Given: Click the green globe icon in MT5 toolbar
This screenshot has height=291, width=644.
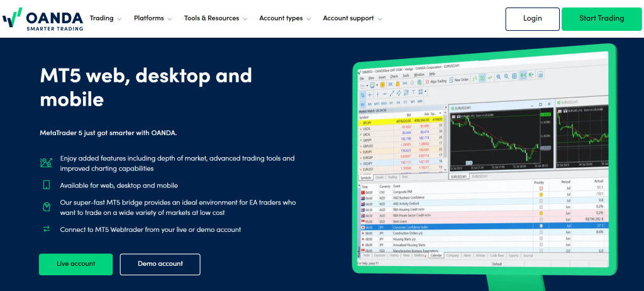Looking at the screenshot, I should [419, 82].
